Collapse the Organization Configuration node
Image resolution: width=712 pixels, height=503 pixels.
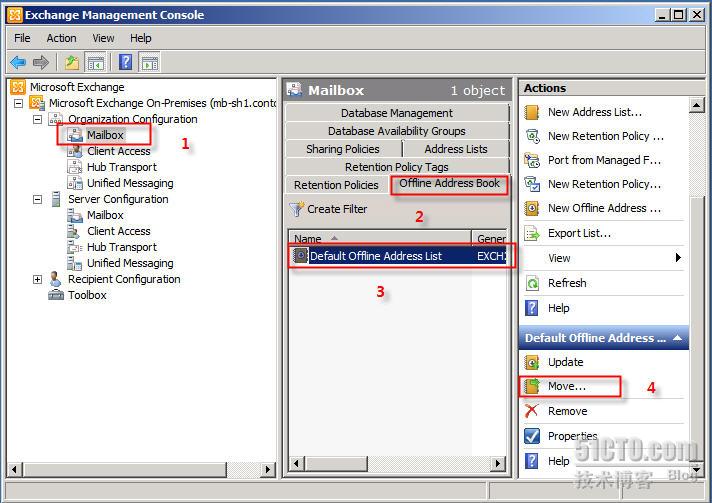(38, 119)
